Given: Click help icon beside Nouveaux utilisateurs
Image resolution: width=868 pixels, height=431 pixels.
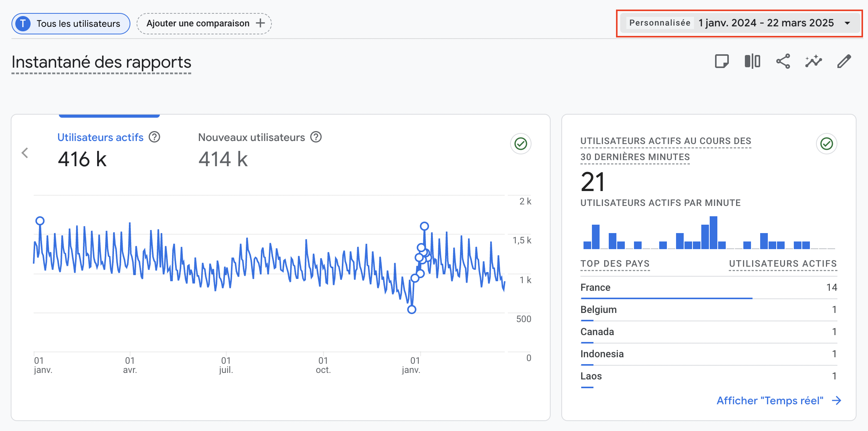Looking at the screenshot, I should tap(316, 137).
